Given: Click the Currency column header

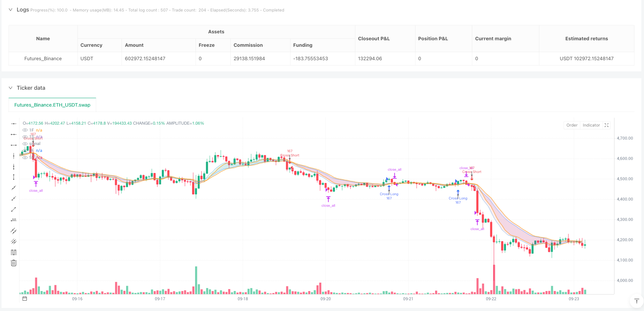Looking at the screenshot, I should pos(100,45).
